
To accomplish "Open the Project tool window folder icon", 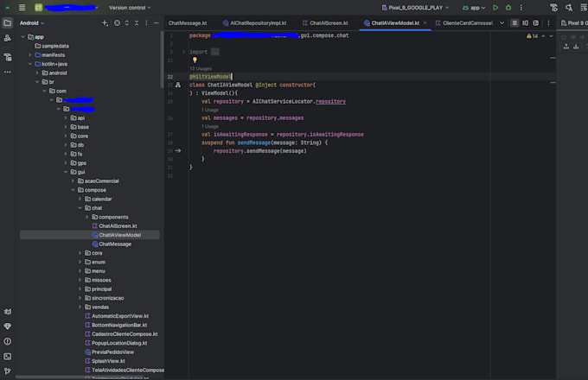I will [x=8, y=23].
